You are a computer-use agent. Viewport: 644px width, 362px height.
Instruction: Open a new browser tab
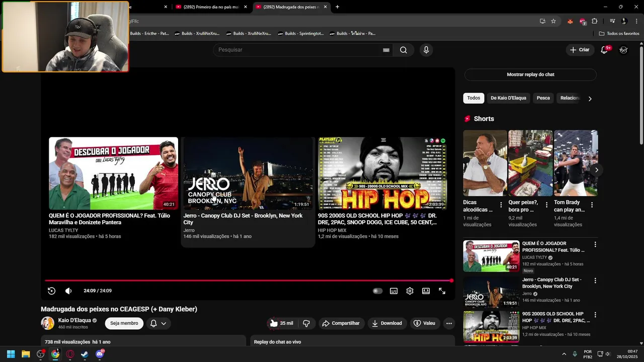(x=337, y=7)
